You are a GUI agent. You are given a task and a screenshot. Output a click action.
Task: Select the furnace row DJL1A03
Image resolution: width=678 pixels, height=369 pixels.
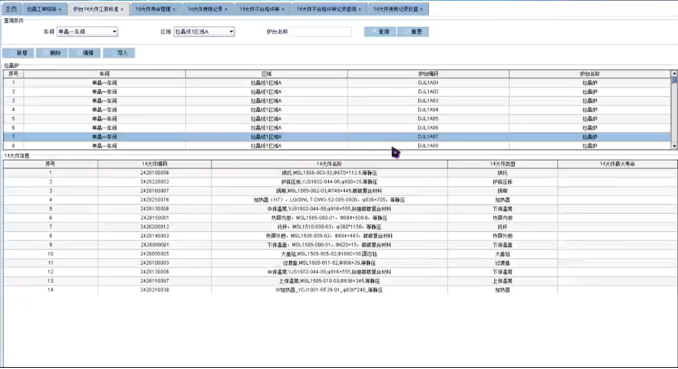[x=337, y=101]
